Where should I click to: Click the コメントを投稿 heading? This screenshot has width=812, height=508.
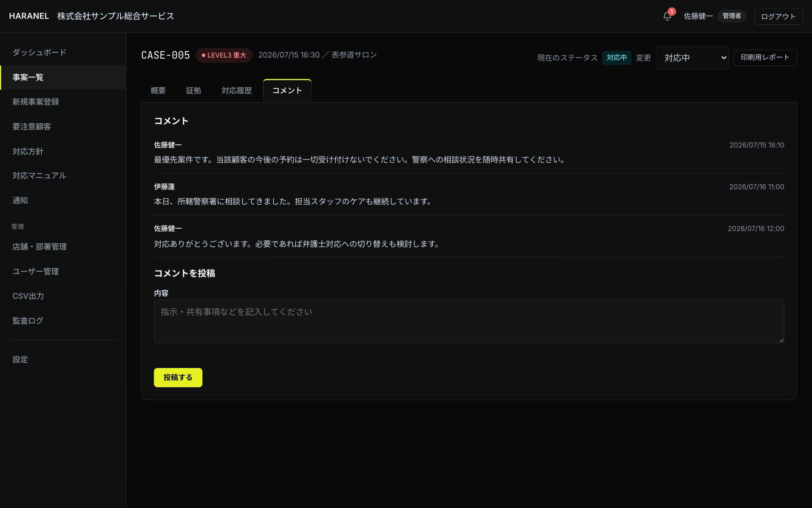(x=185, y=274)
